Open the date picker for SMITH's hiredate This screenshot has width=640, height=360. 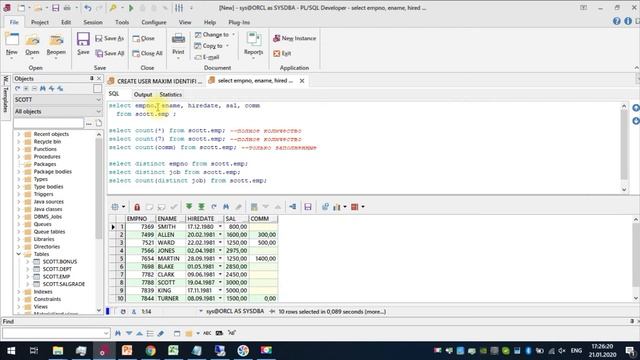click(220, 227)
